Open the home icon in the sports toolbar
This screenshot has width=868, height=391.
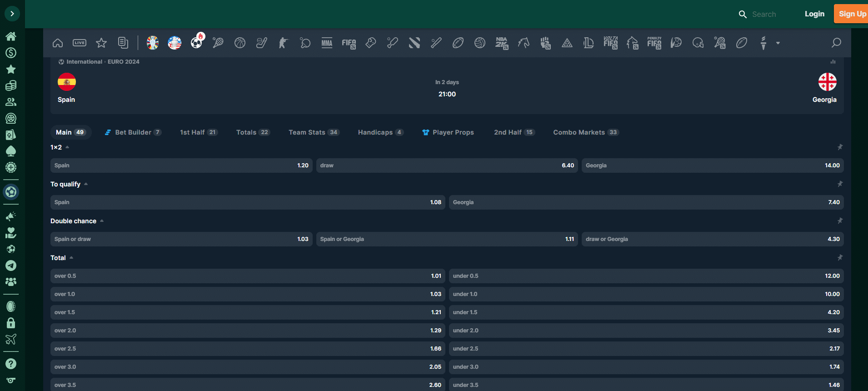coord(58,43)
